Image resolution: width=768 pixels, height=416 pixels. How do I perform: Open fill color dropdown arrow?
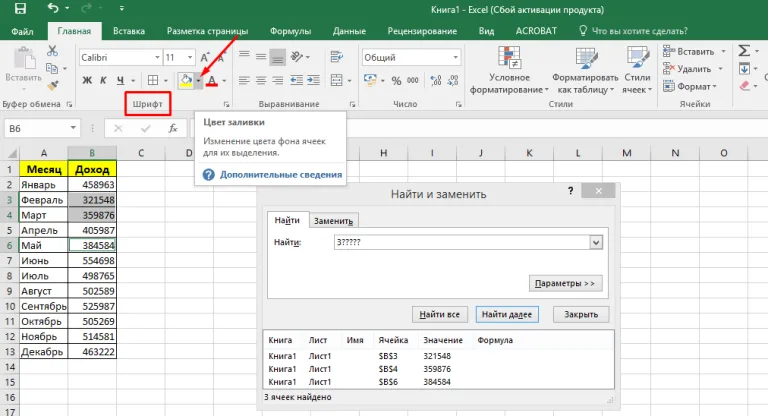pos(198,80)
